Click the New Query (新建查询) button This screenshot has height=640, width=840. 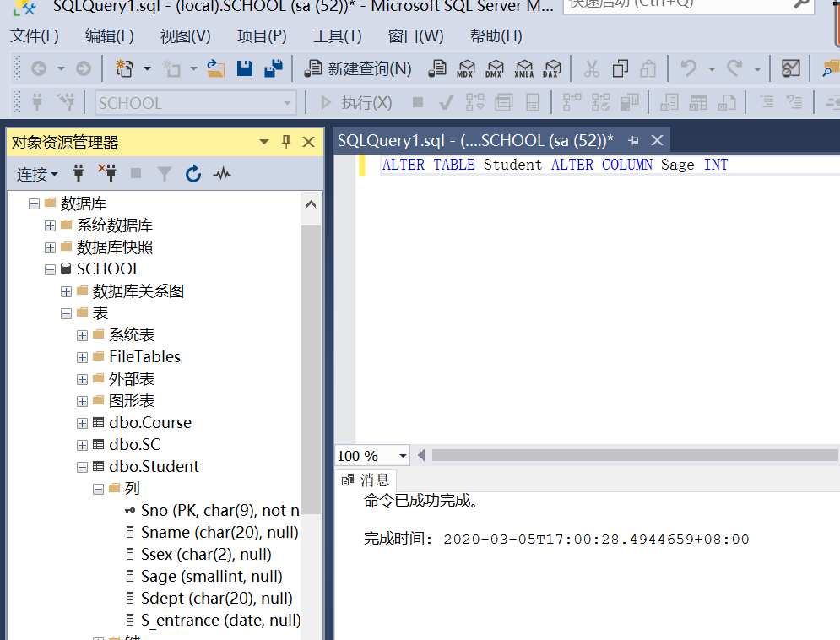[357, 68]
